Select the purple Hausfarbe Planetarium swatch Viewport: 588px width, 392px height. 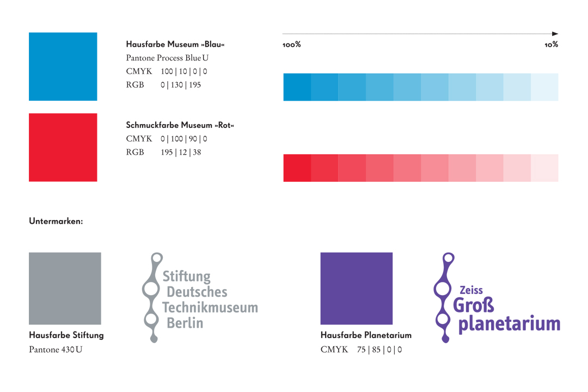coord(357,289)
